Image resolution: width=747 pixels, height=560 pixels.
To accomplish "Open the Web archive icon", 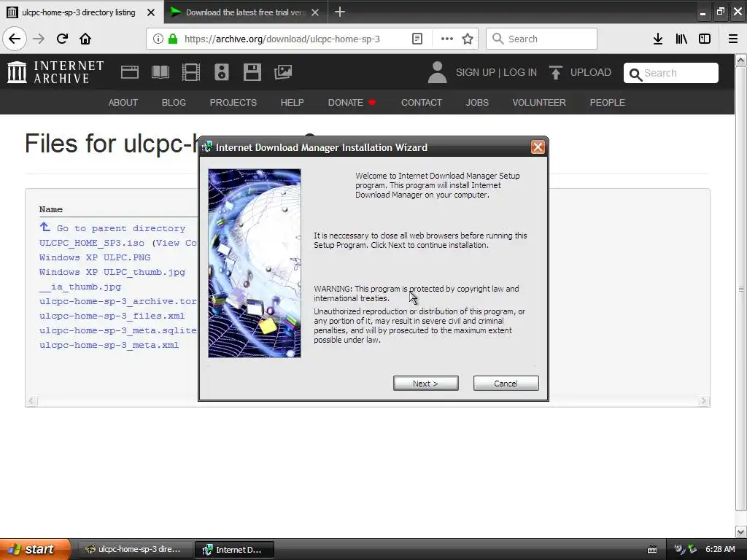I will 130,72.
